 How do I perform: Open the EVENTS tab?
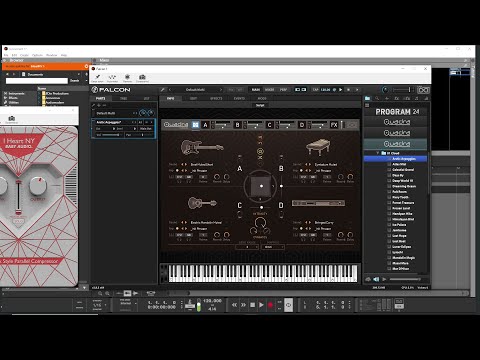(239, 99)
